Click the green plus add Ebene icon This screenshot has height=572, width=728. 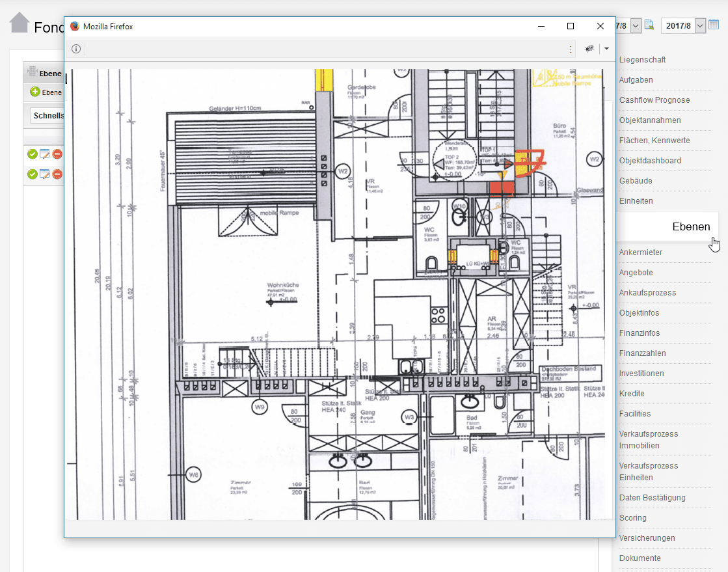coord(35,92)
